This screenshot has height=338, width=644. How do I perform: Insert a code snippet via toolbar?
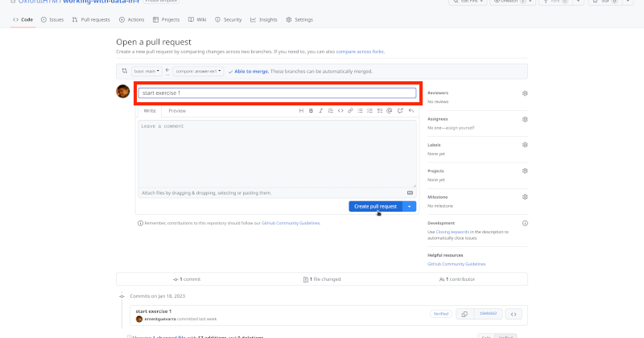click(x=340, y=110)
